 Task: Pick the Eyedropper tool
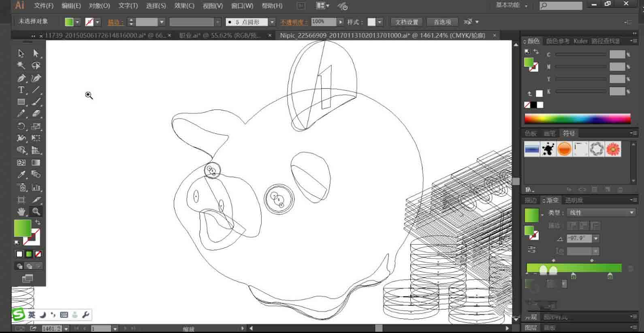coord(21,175)
